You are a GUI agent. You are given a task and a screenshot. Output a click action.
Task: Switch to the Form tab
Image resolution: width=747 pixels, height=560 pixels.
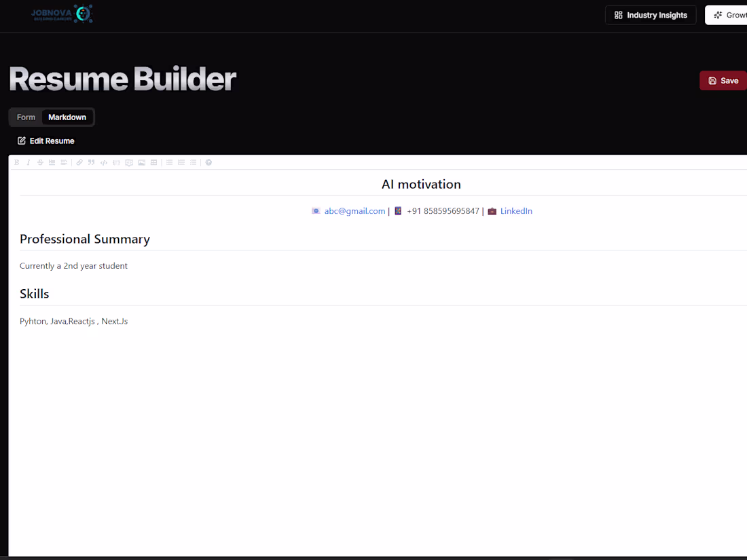click(26, 117)
